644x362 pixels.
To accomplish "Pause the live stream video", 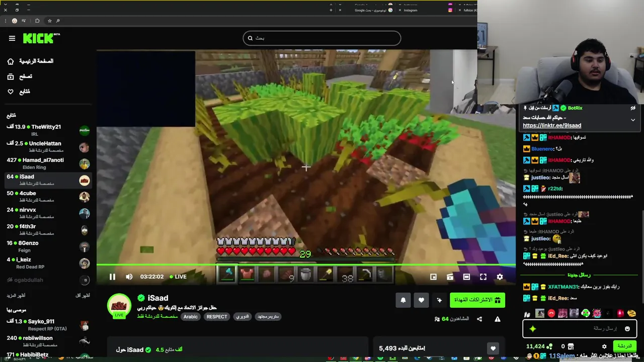I will tap(112, 277).
